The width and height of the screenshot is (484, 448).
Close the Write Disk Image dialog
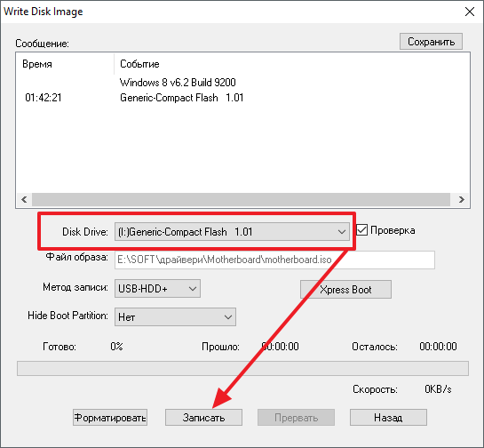(x=470, y=12)
